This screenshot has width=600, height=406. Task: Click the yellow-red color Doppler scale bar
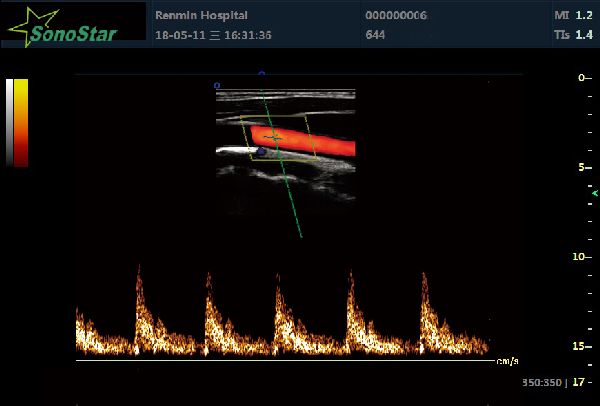[21, 120]
